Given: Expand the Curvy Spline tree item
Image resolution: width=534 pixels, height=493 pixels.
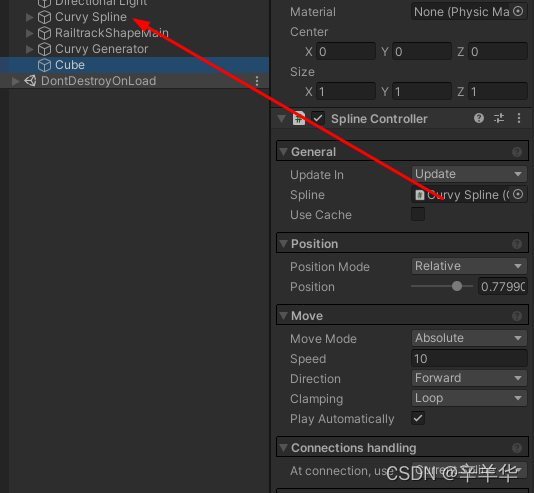Looking at the screenshot, I should coord(30,17).
